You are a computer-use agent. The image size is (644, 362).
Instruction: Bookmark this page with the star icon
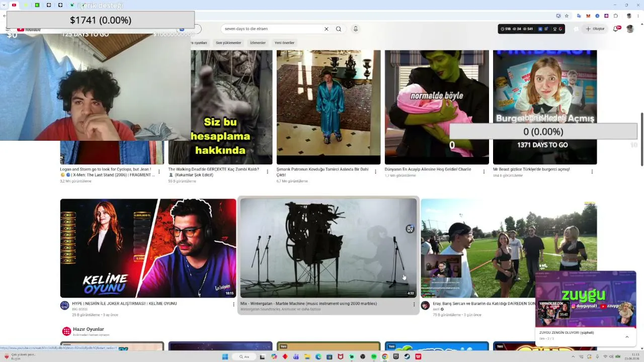tap(567, 16)
